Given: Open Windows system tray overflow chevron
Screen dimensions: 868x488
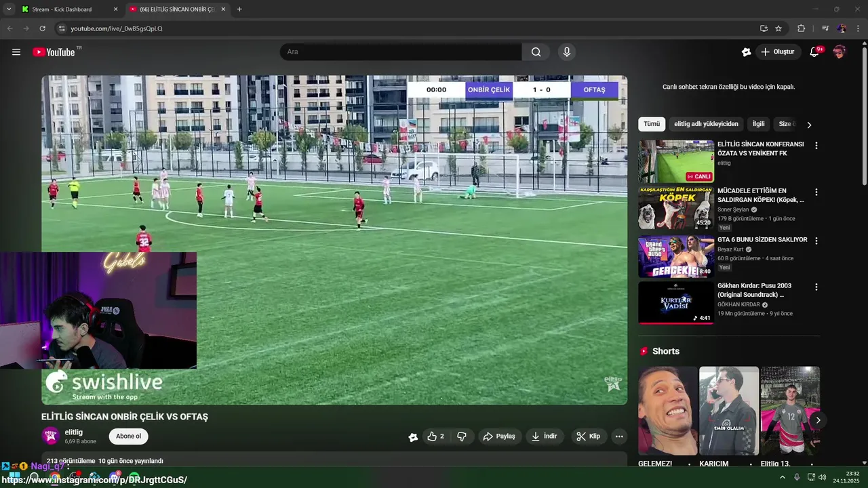Looking at the screenshot, I should (x=782, y=477).
